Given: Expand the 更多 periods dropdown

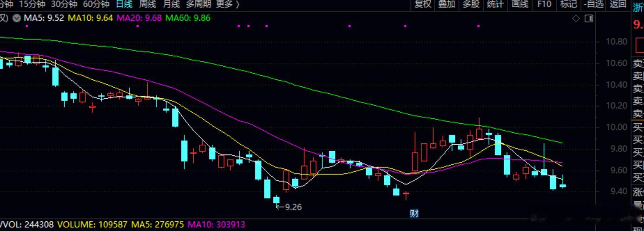Looking at the screenshot, I should (x=228, y=4).
